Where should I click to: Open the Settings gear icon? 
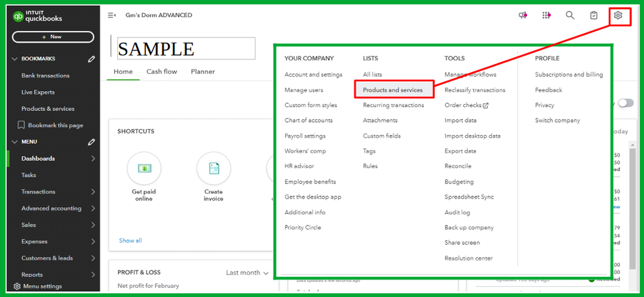point(618,15)
